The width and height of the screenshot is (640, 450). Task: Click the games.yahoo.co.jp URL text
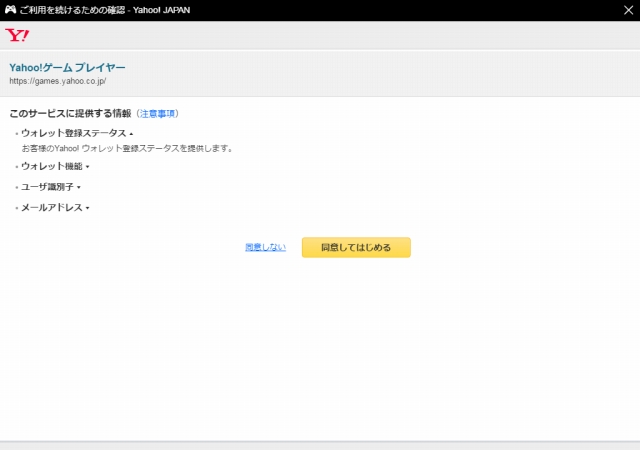tap(57, 81)
